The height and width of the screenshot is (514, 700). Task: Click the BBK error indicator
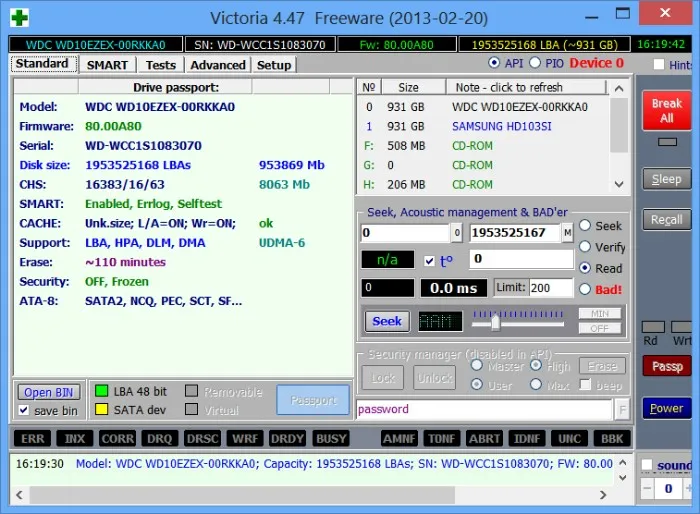[612, 439]
